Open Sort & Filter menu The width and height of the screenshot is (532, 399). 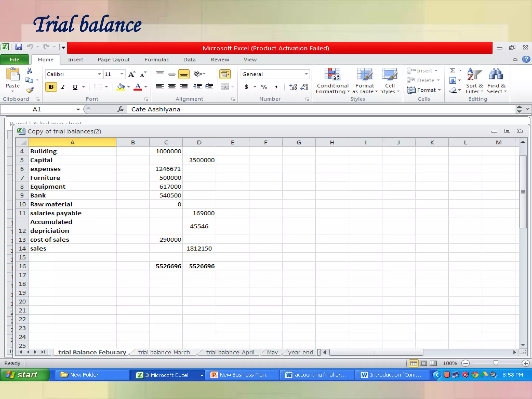(474, 81)
